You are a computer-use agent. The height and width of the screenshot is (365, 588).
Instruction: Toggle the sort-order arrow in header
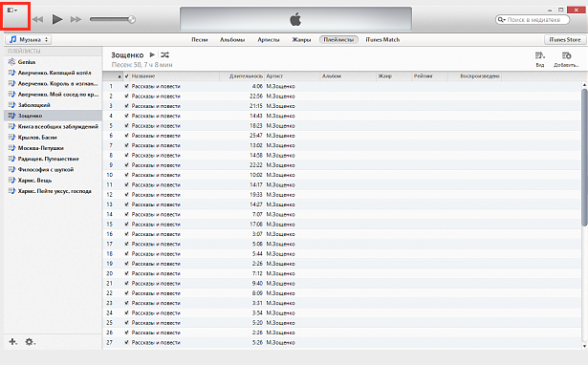tap(120, 76)
